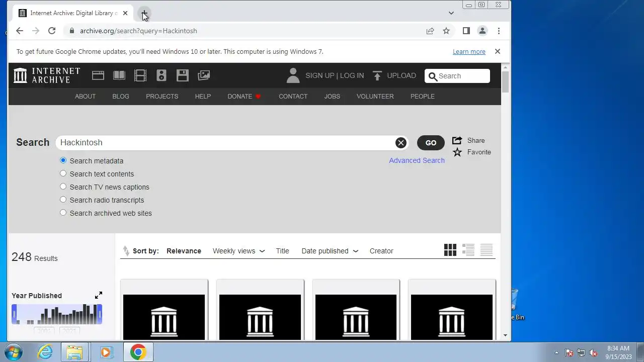Viewport: 644px width, 362px height.
Task: Open the PROJECTS menu item
Action: coord(162,97)
